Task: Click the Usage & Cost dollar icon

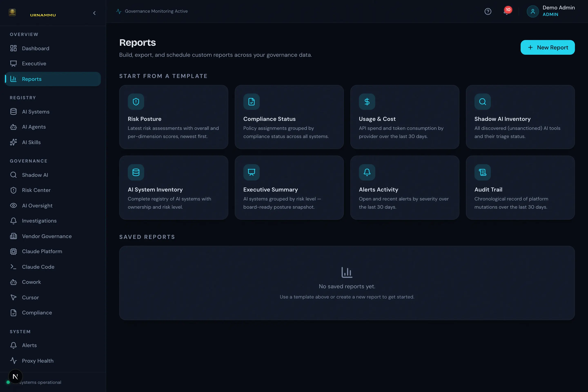Action: [367, 101]
